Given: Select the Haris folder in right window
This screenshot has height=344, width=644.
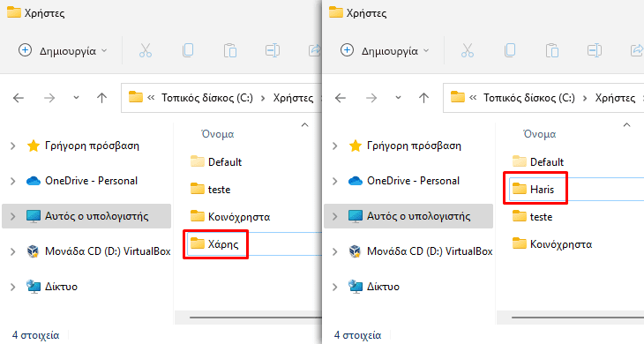Looking at the screenshot, I should pos(543,190).
